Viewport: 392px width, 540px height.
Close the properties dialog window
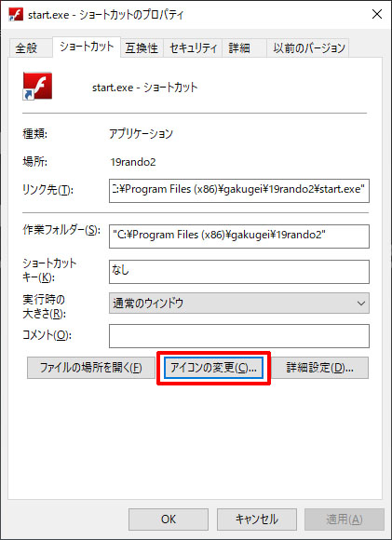click(x=377, y=14)
